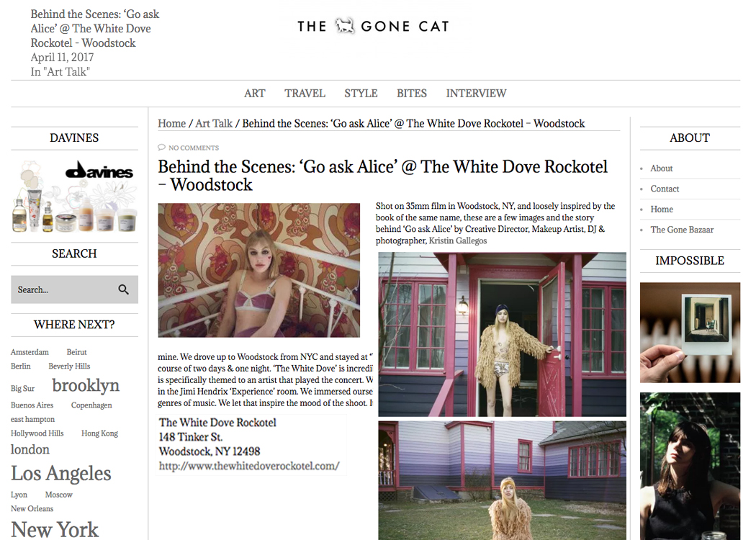Follow the Art Talk breadcrumb link
This screenshot has height=540, width=756.
click(x=214, y=123)
